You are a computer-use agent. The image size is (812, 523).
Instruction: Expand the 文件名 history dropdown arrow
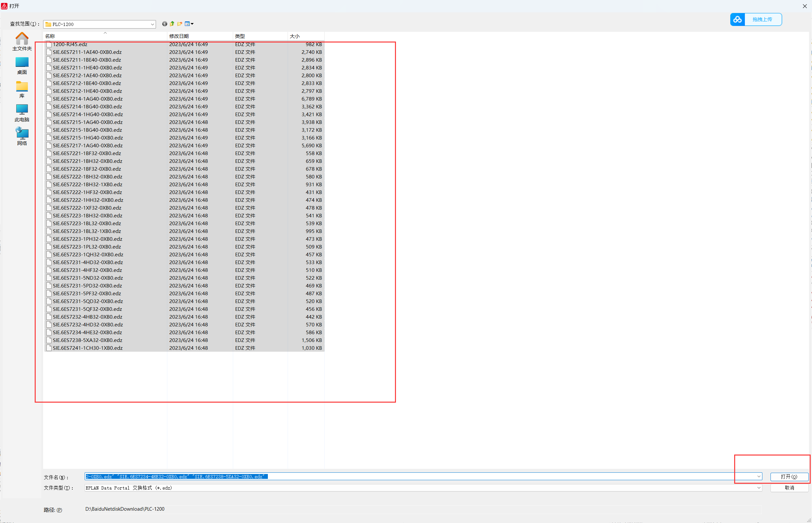click(x=759, y=477)
